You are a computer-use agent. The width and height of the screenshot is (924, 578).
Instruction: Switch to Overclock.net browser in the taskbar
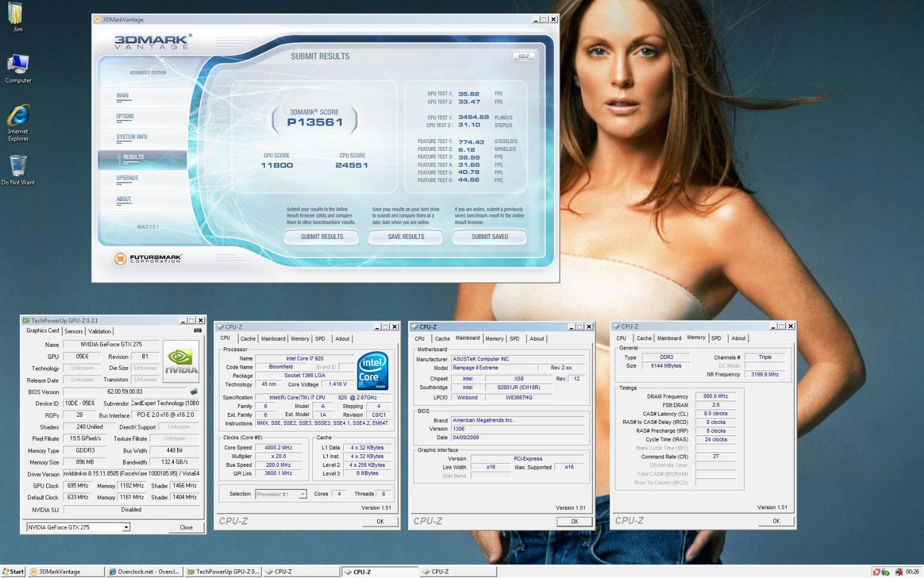click(x=144, y=572)
